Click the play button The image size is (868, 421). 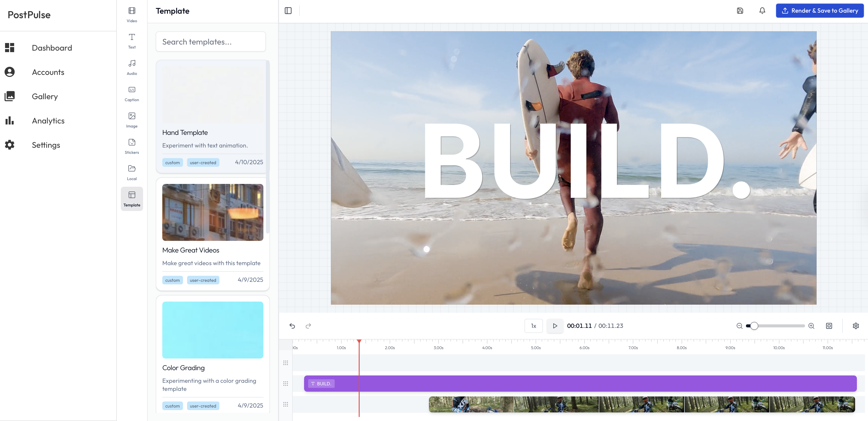tap(555, 326)
